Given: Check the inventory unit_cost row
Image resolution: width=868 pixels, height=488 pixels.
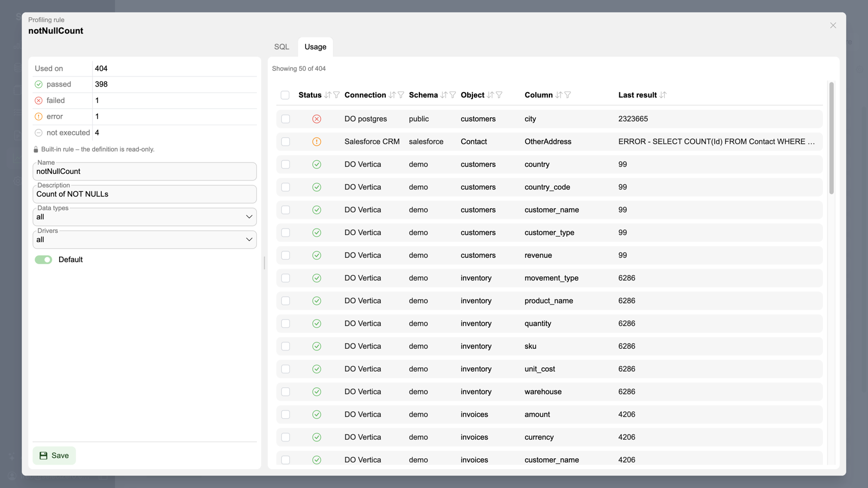Looking at the screenshot, I should pos(286,369).
